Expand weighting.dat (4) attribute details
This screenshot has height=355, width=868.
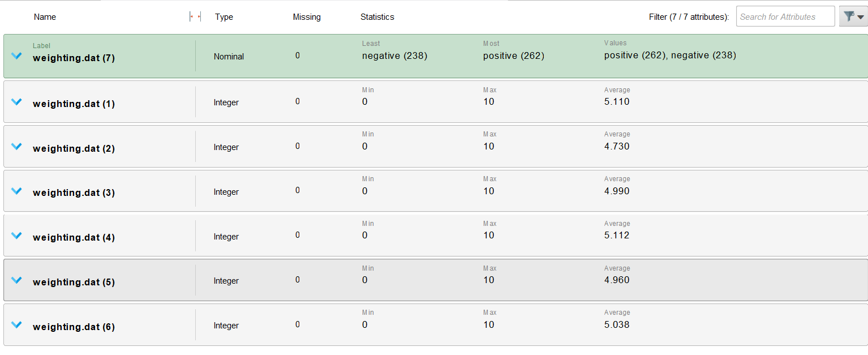coord(16,235)
